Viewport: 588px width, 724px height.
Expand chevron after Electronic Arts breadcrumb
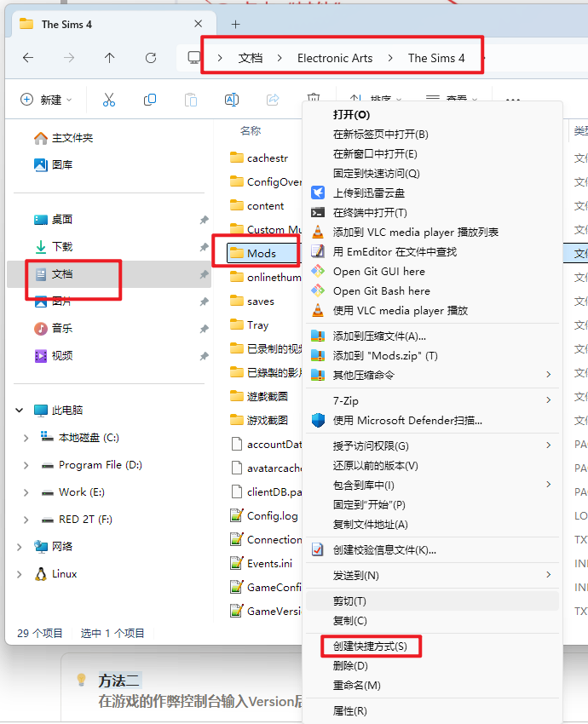tap(390, 58)
